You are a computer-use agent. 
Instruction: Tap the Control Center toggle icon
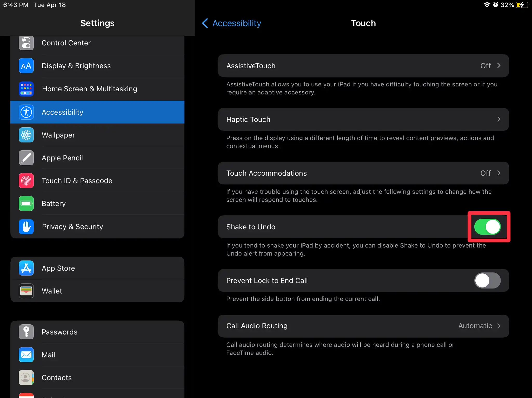[26, 43]
